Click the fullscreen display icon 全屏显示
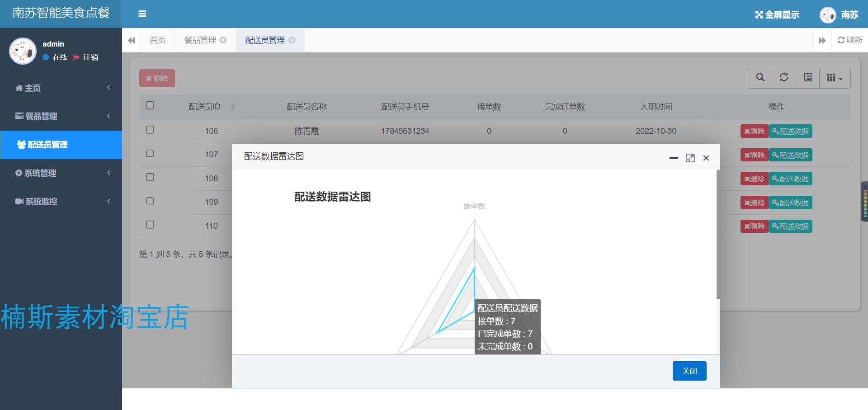This screenshot has width=868, height=410. tap(777, 14)
